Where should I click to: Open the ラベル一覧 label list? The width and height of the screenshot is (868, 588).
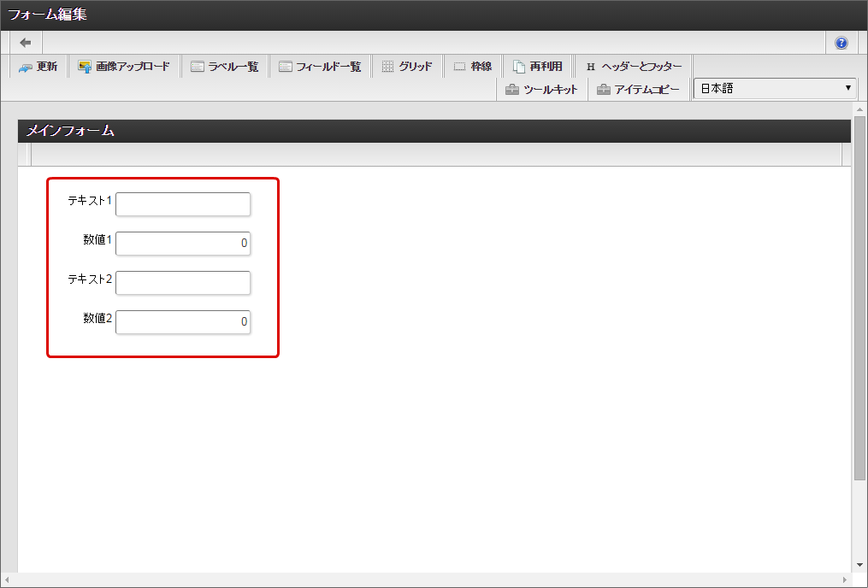coord(225,67)
